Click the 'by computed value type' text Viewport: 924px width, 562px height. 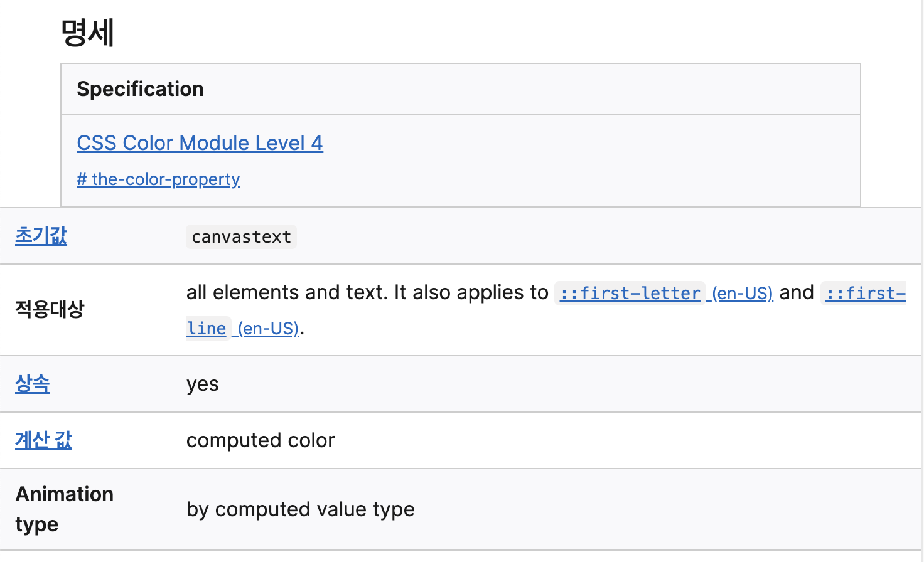tap(300, 509)
